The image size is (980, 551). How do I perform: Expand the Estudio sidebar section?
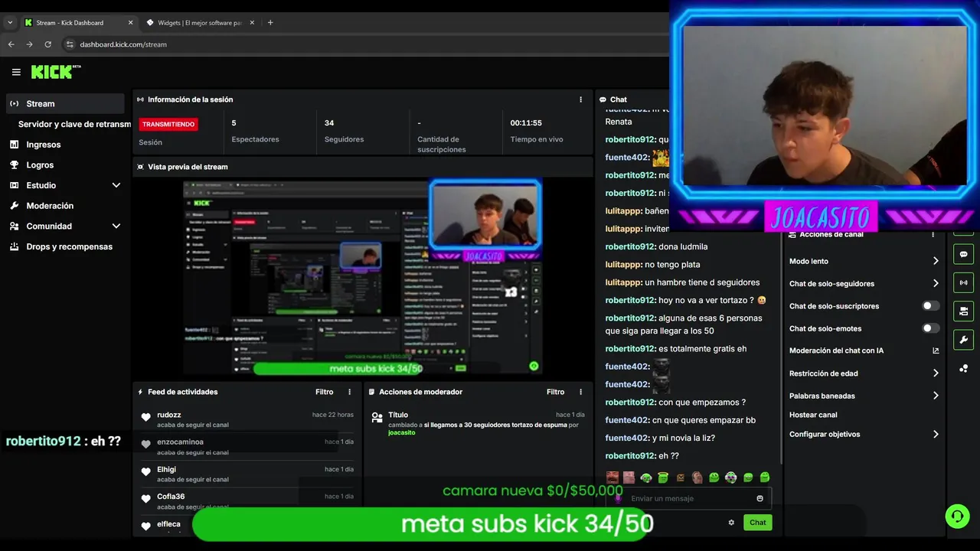tap(116, 185)
